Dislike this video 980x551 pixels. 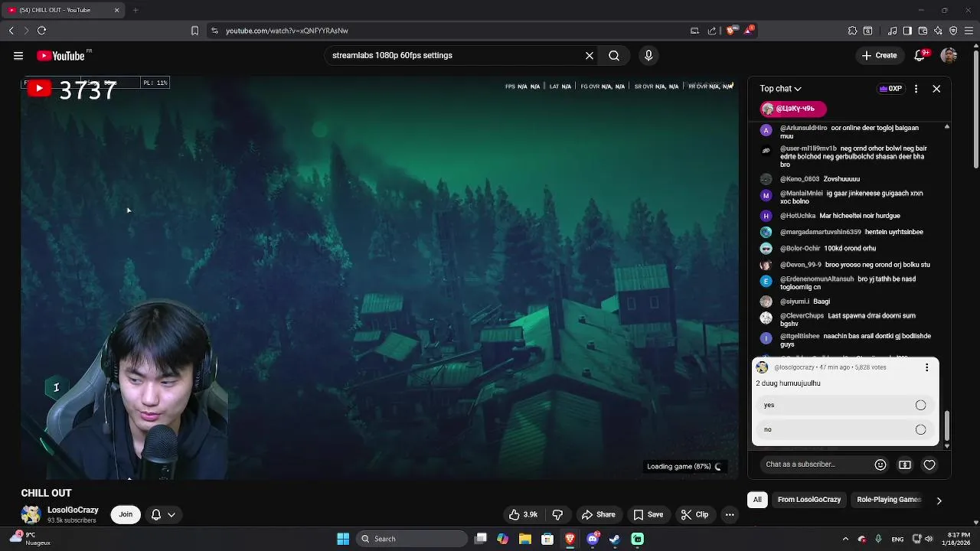(x=557, y=514)
